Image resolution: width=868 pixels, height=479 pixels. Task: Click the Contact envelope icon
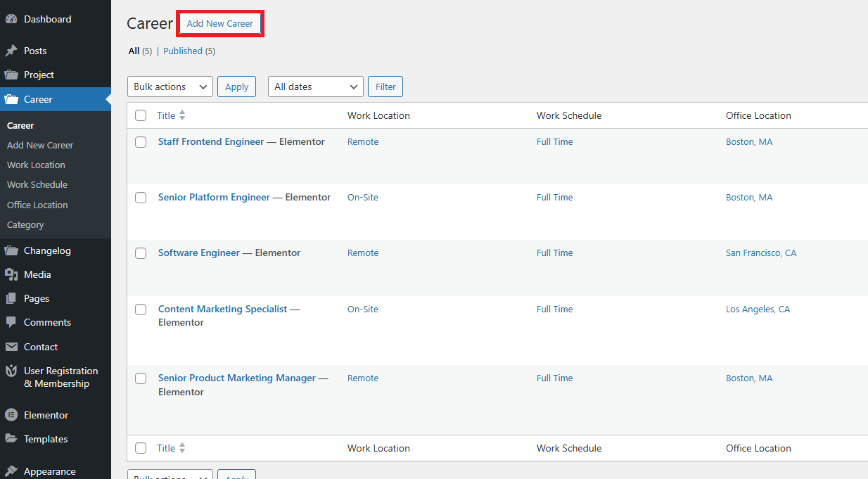click(x=11, y=347)
